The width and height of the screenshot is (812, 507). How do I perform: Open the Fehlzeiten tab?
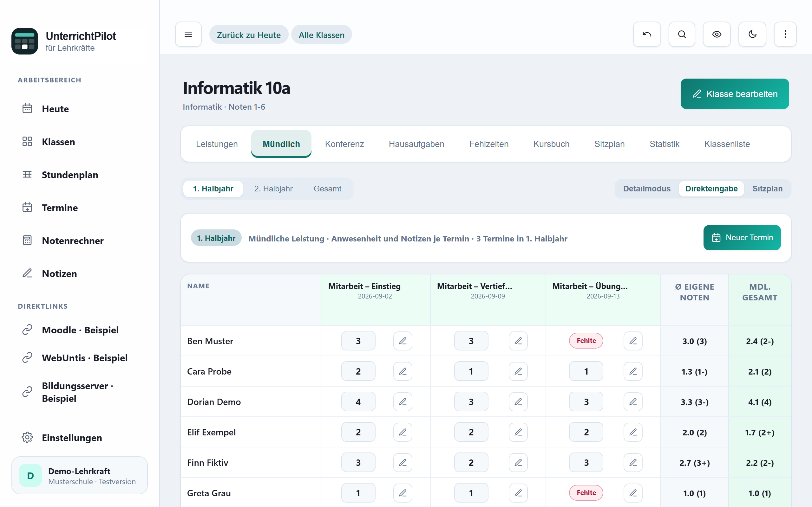(488, 144)
